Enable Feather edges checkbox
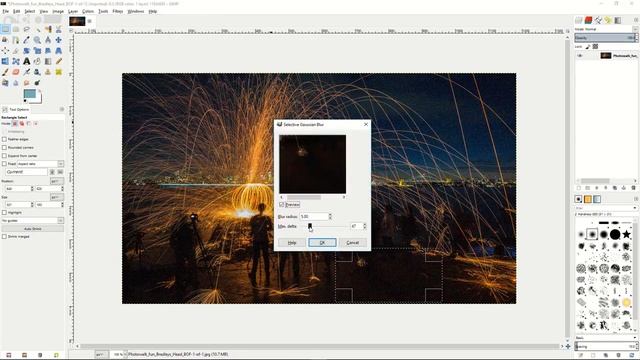Image resolution: width=640 pixels, height=360 pixels. pyautogui.click(x=4, y=140)
